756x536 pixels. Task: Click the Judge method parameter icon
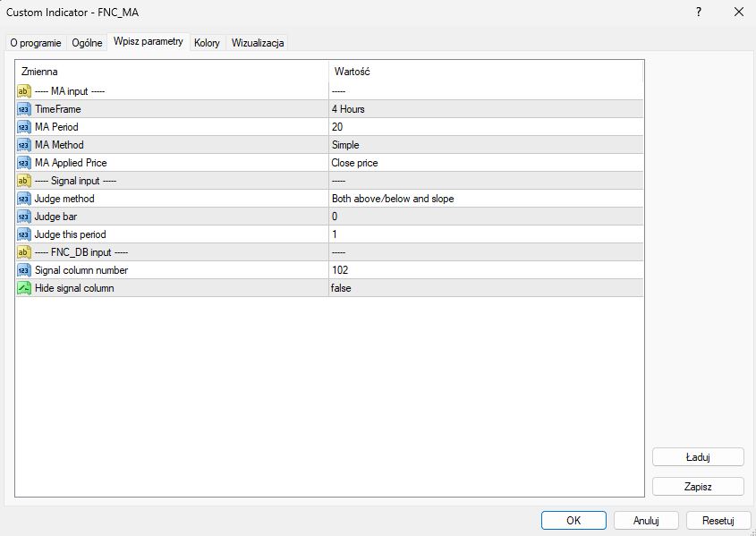coord(24,199)
